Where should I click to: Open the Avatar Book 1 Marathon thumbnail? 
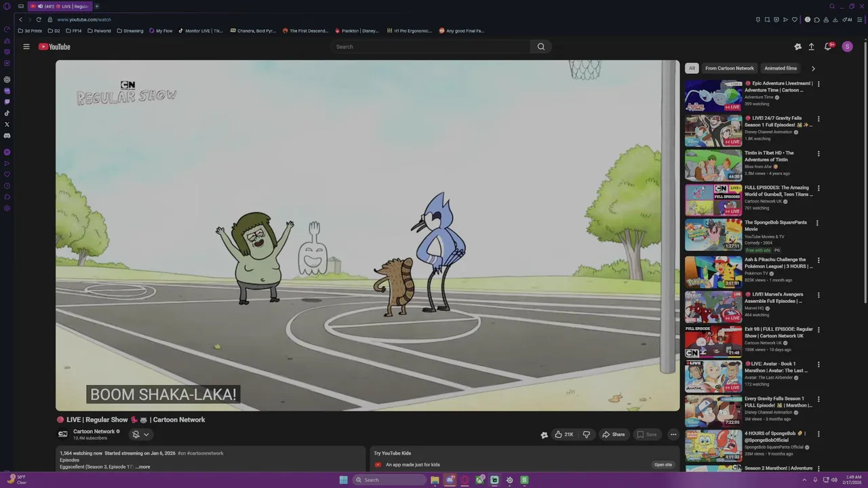point(713,376)
